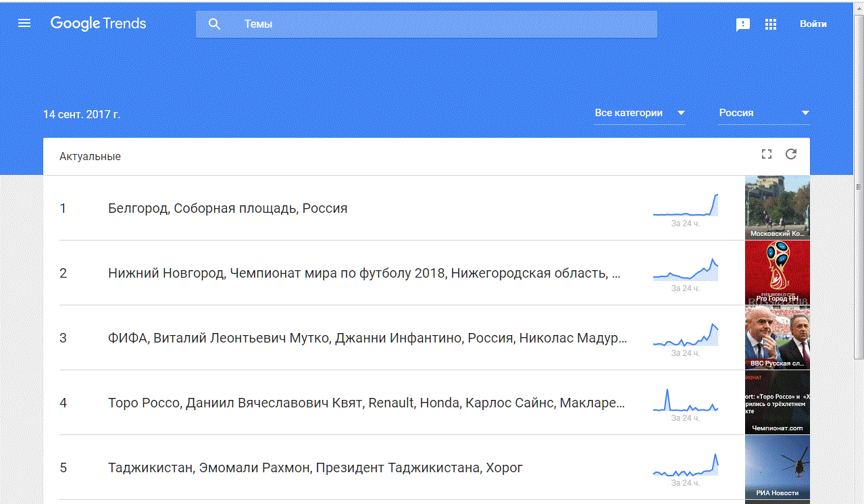Open the Pro Город НН thumbnail
Screen dimensions: 864x504
pyautogui.click(x=777, y=272)
